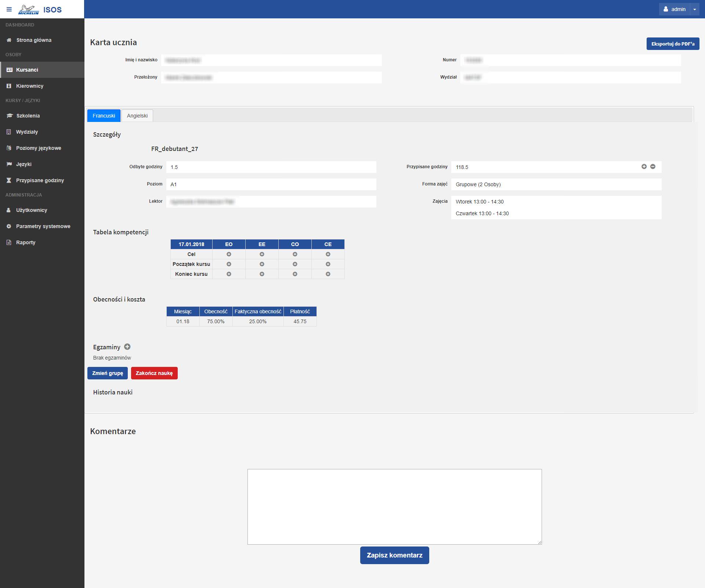The width and height of the screenshot is (705, 588).
Task: Expand the admin user dropdown arrow
Action: point(695,10)
